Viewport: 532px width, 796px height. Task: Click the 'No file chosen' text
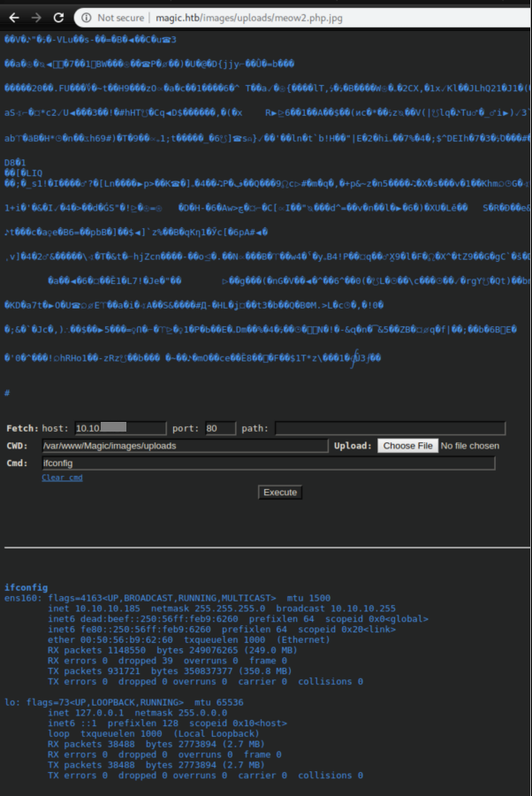pos(469,446)
